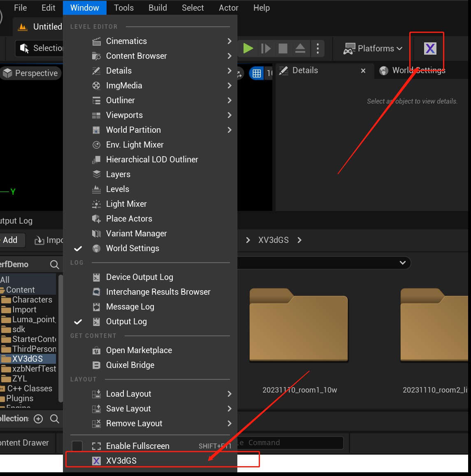The width and height of the screenshot is (471, 476).
Task: Click the Collections search icon
Action: (55, 419)
